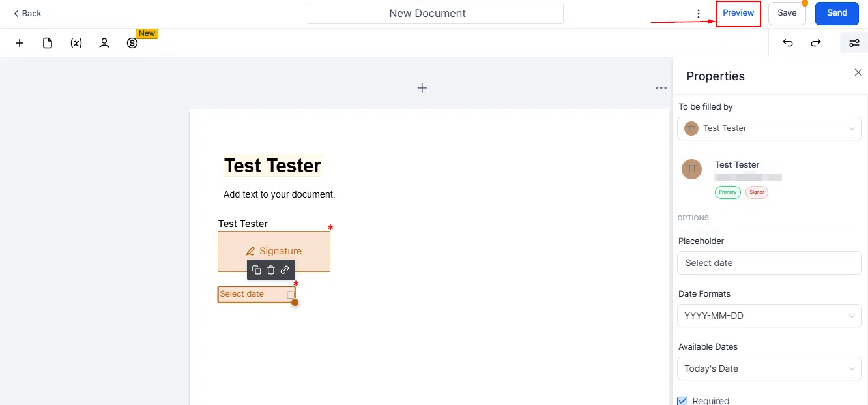The height and width of the screenshot is (405, 868).
Task: Click the calendar icon in date field
Action: click(x=291, y=295)
